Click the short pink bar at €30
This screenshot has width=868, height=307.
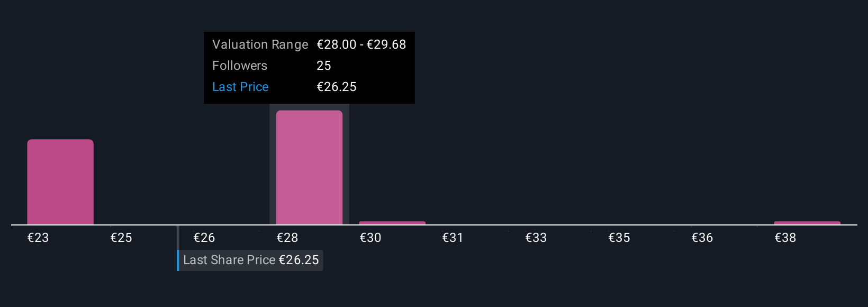392,223
